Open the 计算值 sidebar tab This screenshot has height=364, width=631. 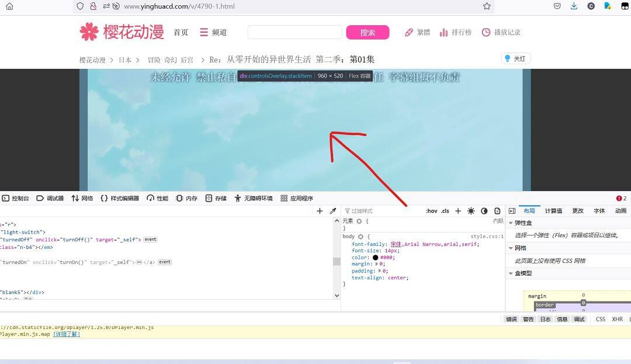(x=553, y=211)
